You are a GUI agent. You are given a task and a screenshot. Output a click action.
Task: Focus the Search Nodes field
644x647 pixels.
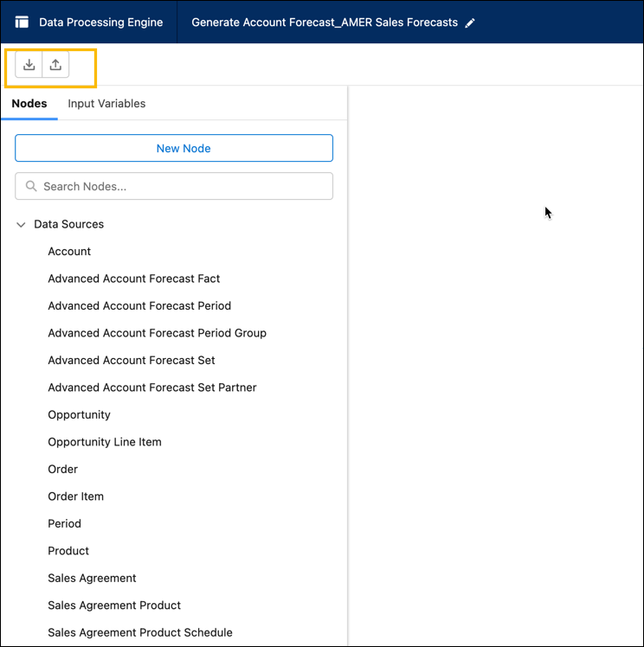(174, 186)
